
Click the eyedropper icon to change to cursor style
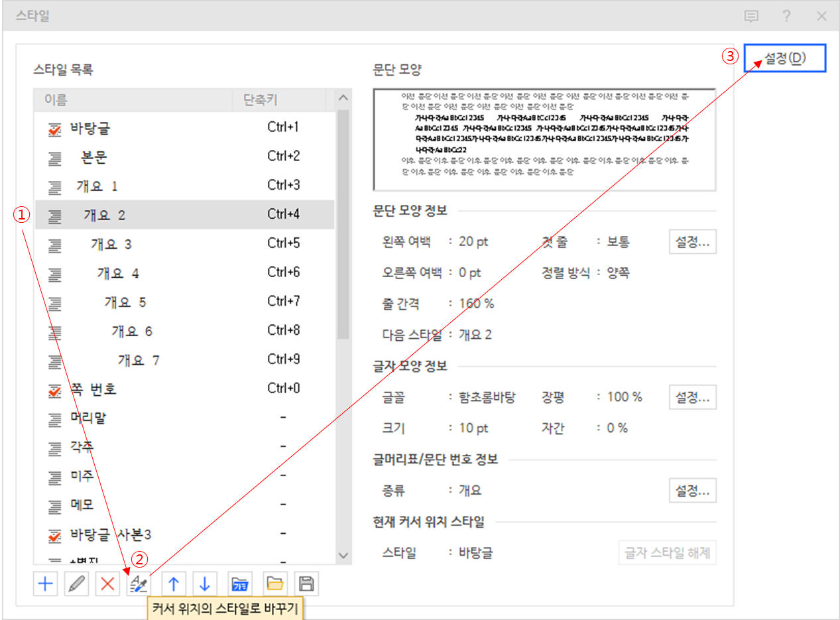[140, 584]
